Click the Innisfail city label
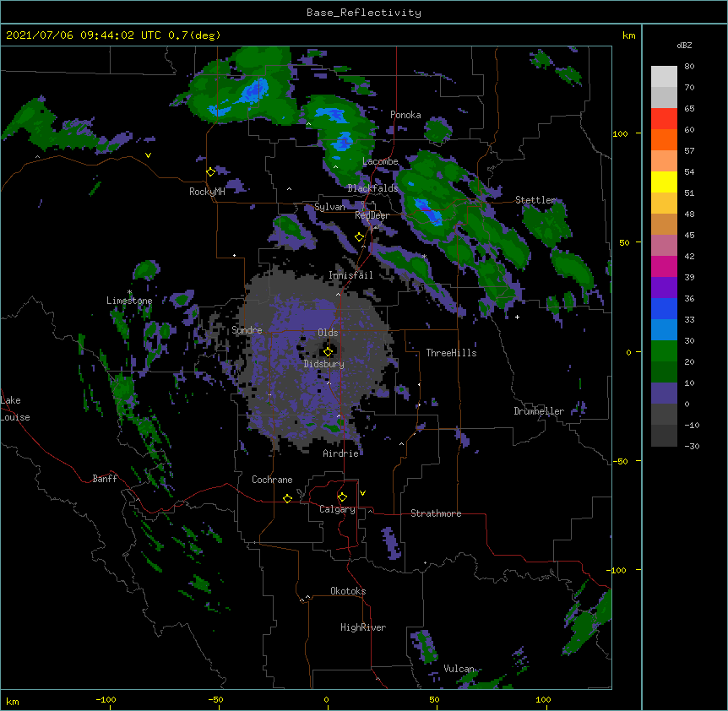The height and width of the screenshot is (711, 728). pyautogui.click(x=350, y=275)
